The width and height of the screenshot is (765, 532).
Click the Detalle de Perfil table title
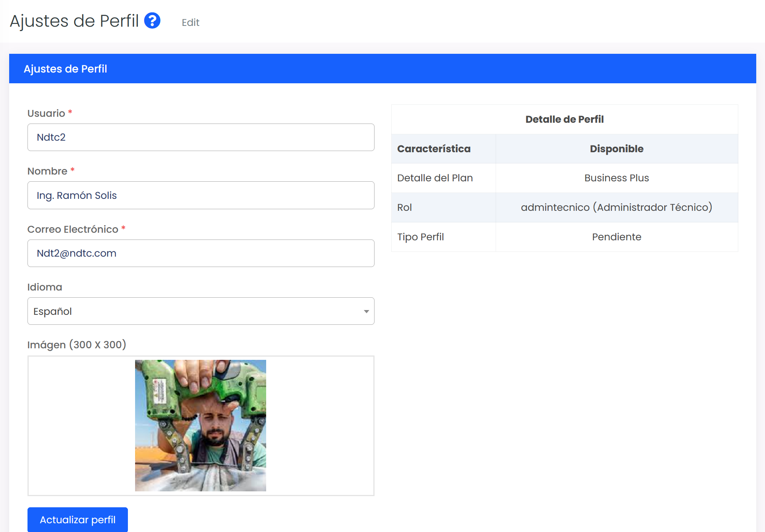(x=564, y=120)
